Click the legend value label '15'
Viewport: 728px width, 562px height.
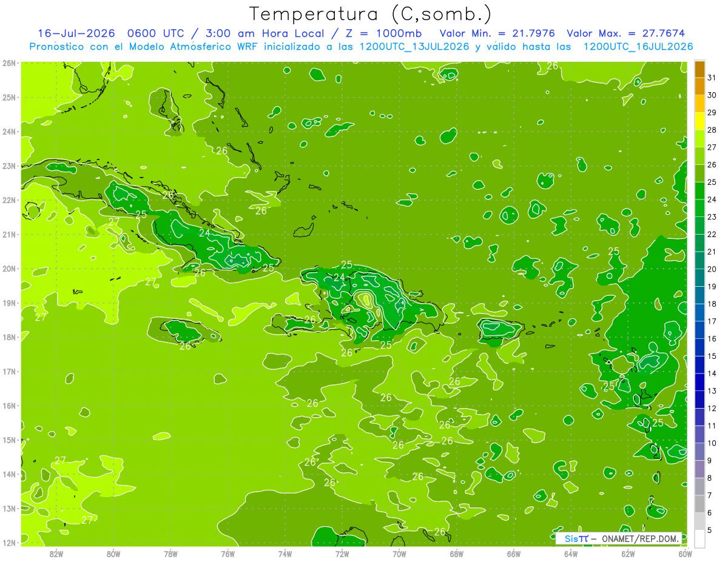click(712, 356)
